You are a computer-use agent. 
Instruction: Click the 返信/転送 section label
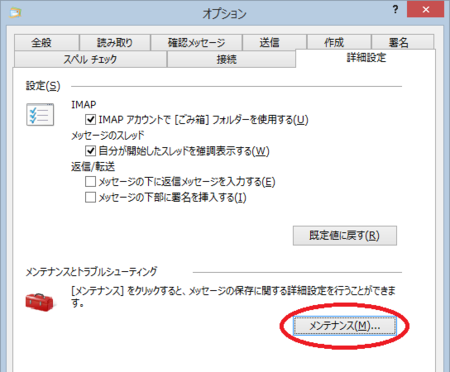(93, 166)
